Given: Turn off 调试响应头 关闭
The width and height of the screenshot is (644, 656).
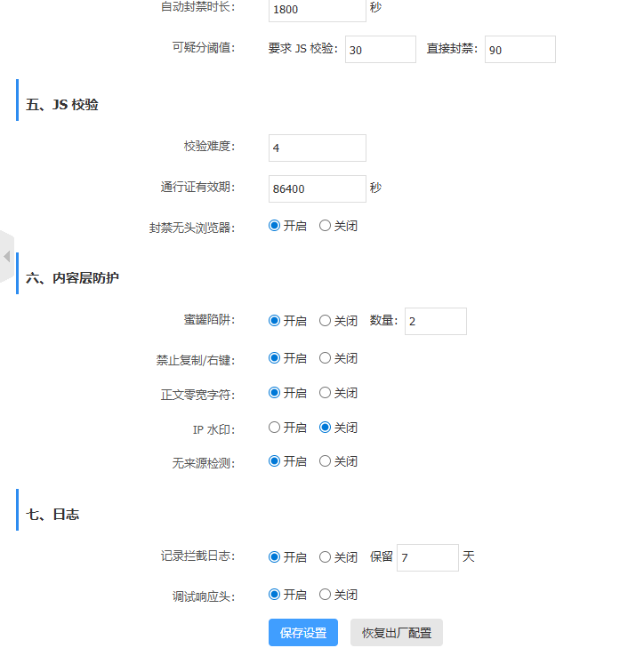Looking at the screenshot, I should tap(325, 594).
